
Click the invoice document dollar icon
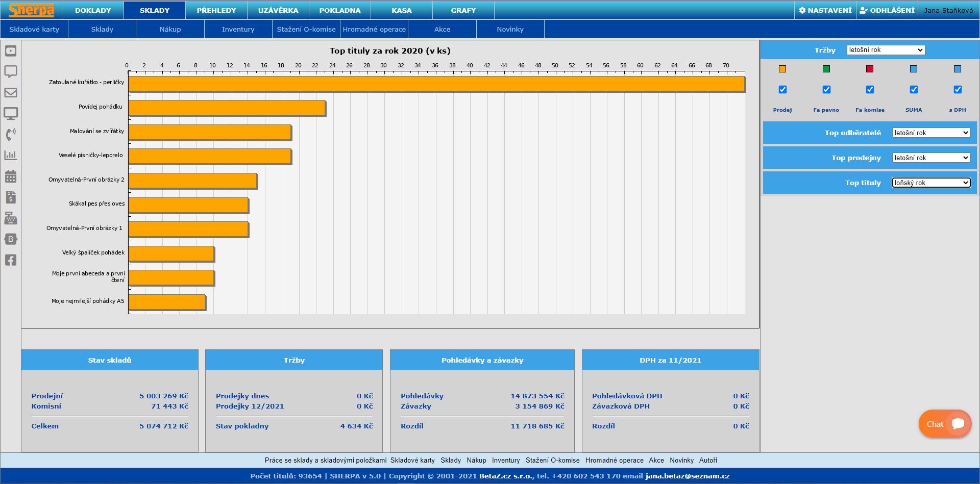pos(11,197)
